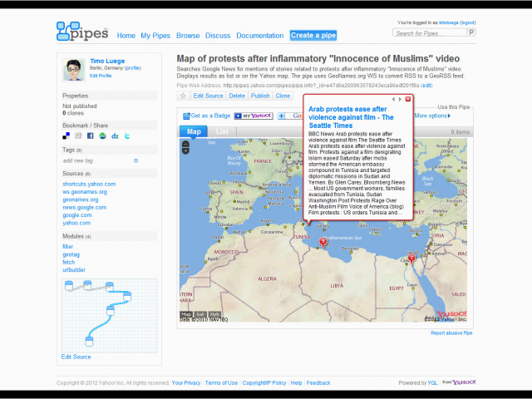Click the Edit Profile link

pos(101,76)
